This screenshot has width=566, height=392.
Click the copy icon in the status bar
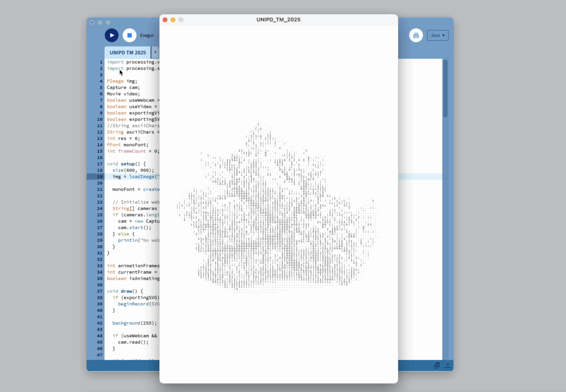coord(437,366)
